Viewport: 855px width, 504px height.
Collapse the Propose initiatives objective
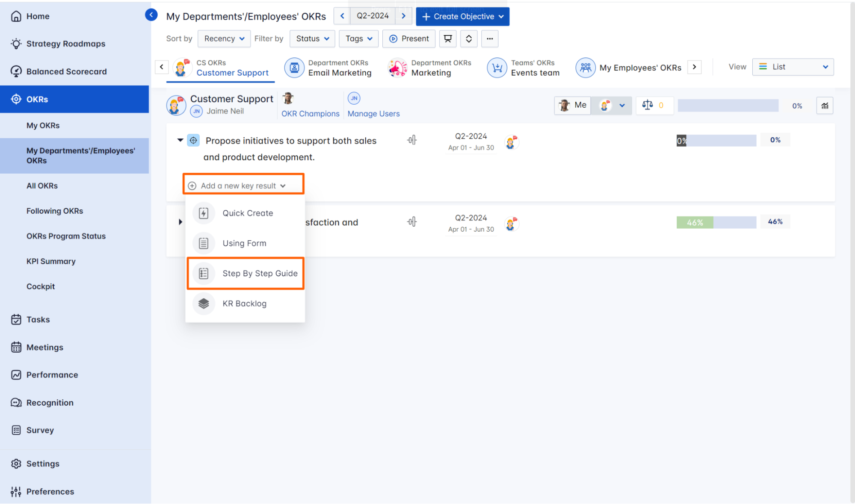[180, 140]
